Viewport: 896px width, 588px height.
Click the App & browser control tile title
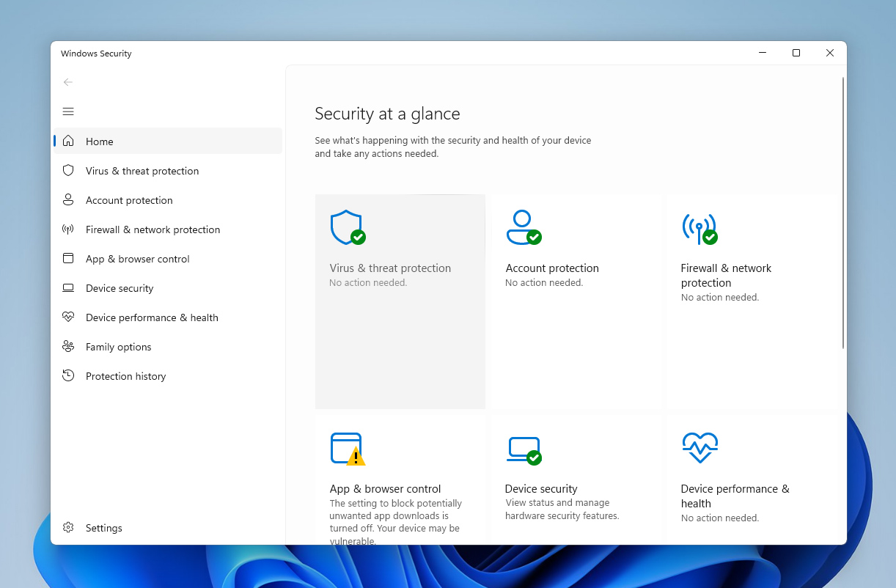[385, 489]
